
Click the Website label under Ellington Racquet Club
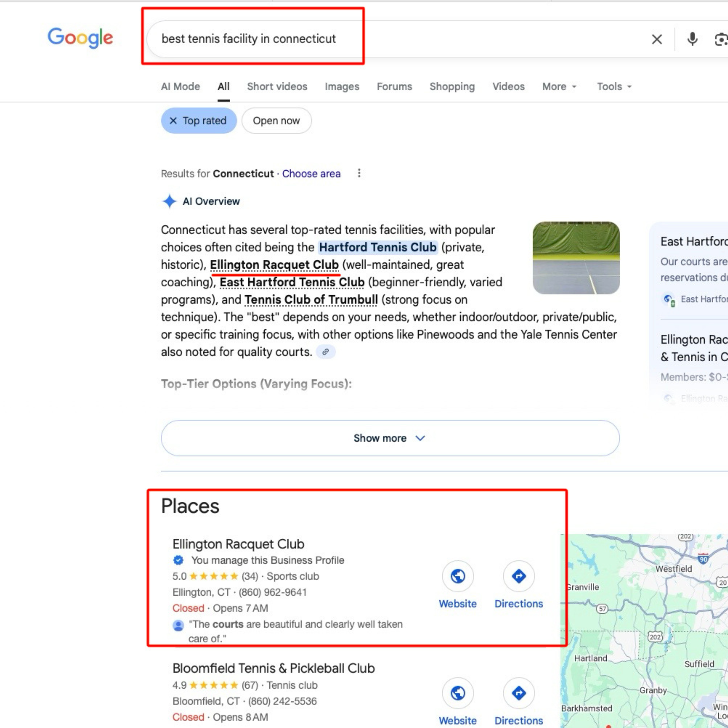click(x=458, y=604)
